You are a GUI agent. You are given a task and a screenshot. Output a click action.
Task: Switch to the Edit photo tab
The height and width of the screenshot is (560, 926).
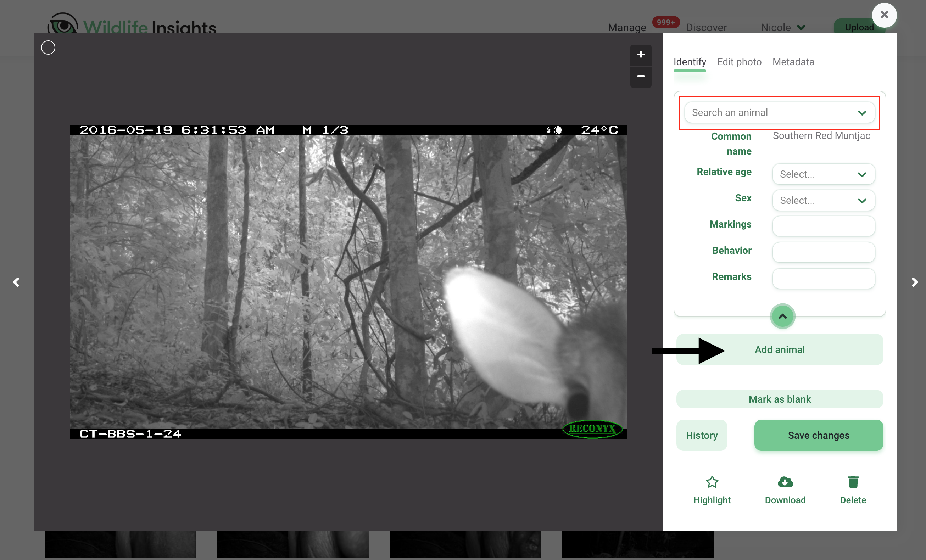coord(739,62)
